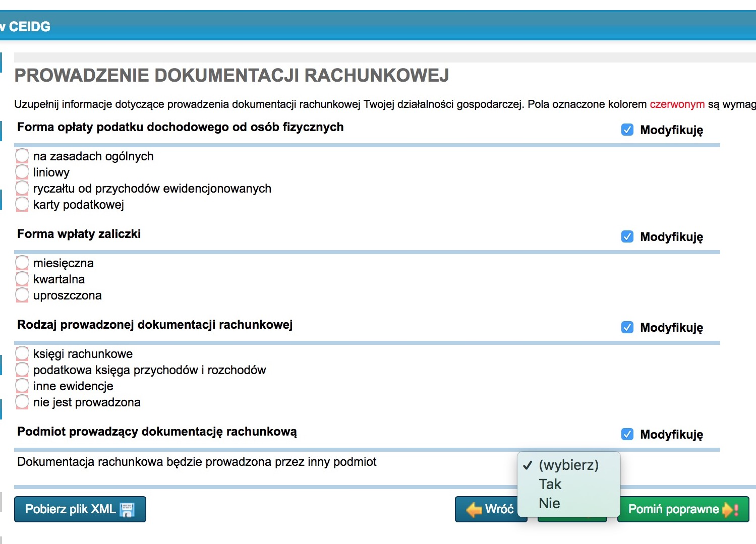Select the "księgi rachunkowe" radio button

pos(22,353)
